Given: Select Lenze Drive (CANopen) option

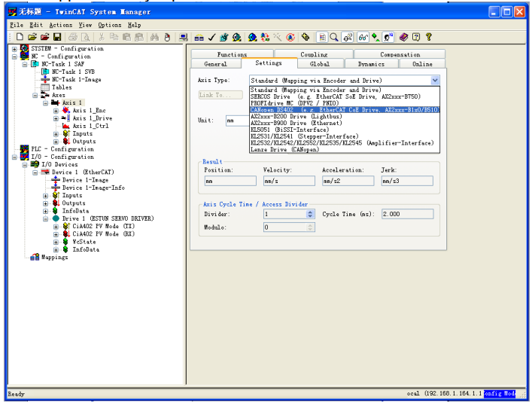Looking at the screenshot, I should coord(345,149).
